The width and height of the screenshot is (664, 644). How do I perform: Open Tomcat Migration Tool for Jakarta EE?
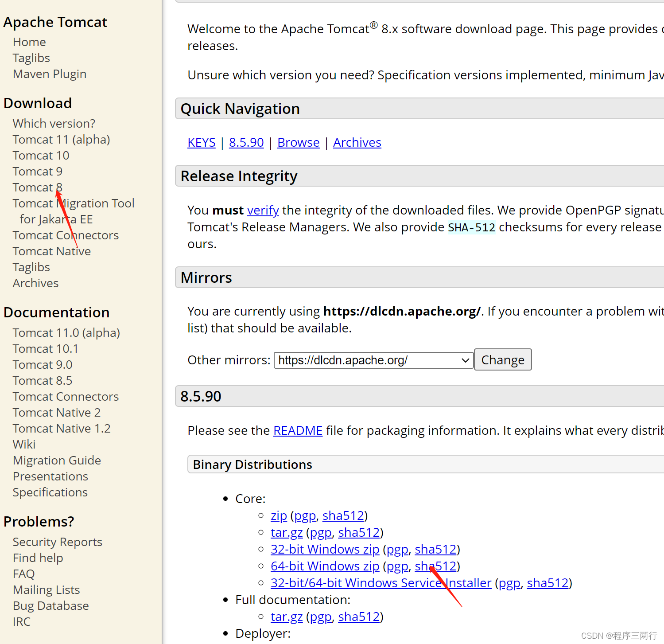74,211
